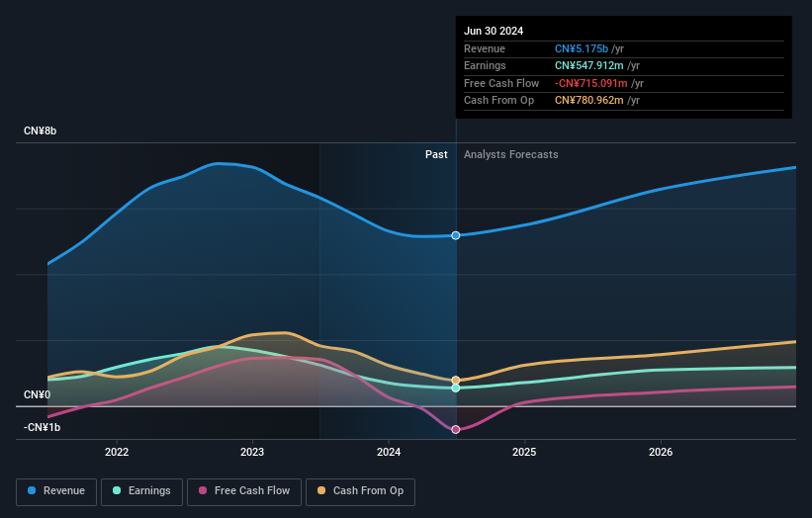Toggle the Revenue series legend button
The height and width of the screenshot is (518, 812).
click(56, 491)
